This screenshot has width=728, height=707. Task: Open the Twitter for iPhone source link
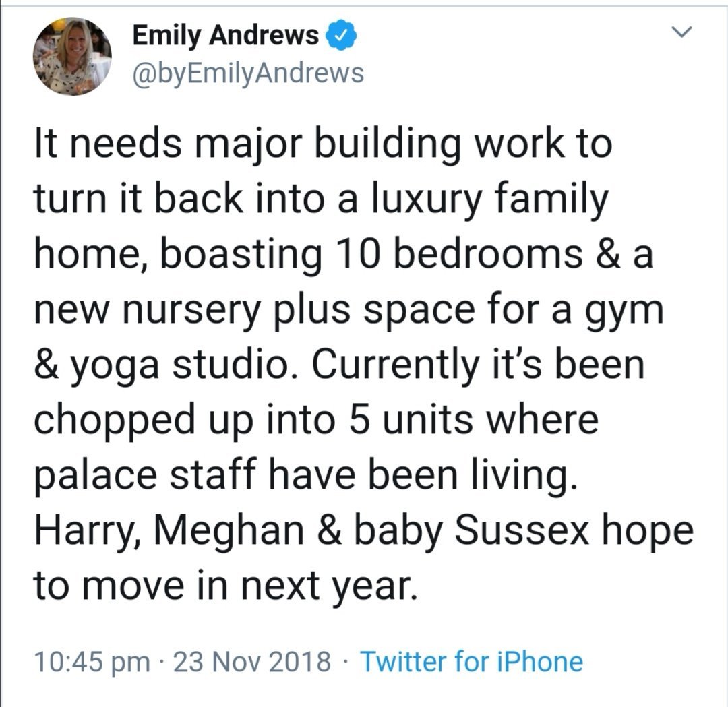coord(471,661)
